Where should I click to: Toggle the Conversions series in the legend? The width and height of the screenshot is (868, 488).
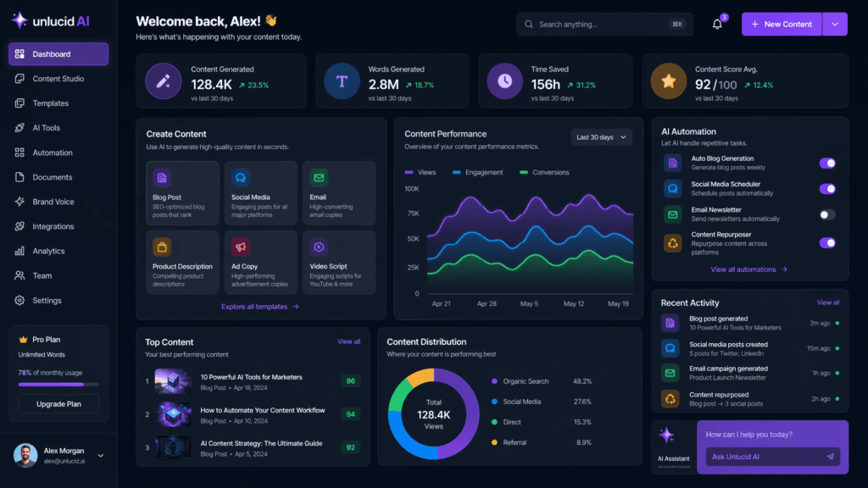coord(544,173)
